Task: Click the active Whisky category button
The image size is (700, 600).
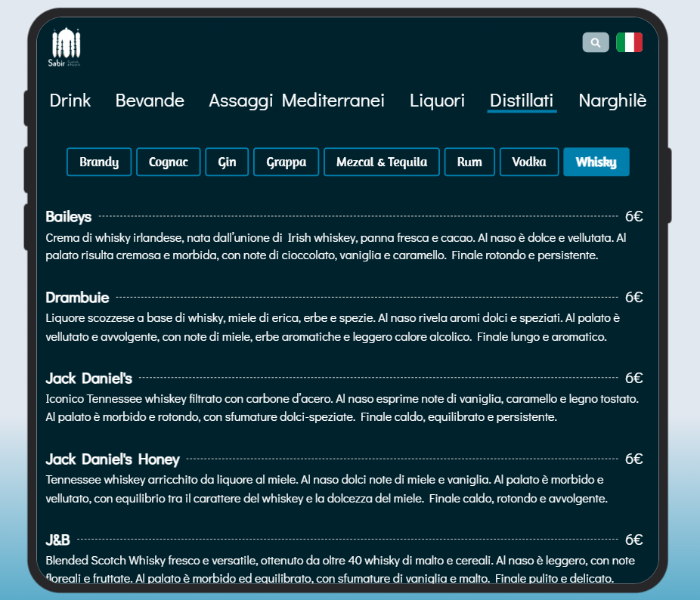Action: 596,162
